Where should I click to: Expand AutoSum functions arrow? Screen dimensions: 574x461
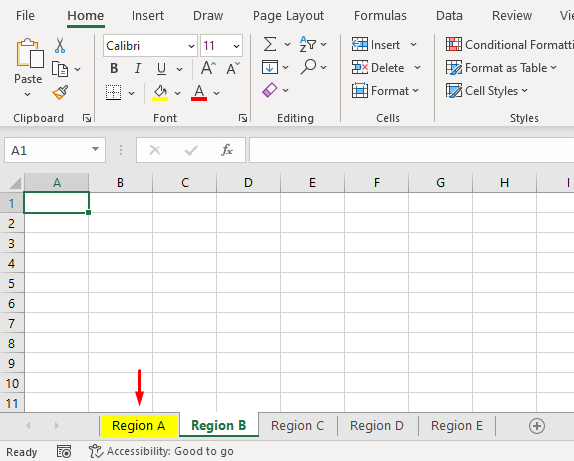pyautogui.click(x=287, y=45)
